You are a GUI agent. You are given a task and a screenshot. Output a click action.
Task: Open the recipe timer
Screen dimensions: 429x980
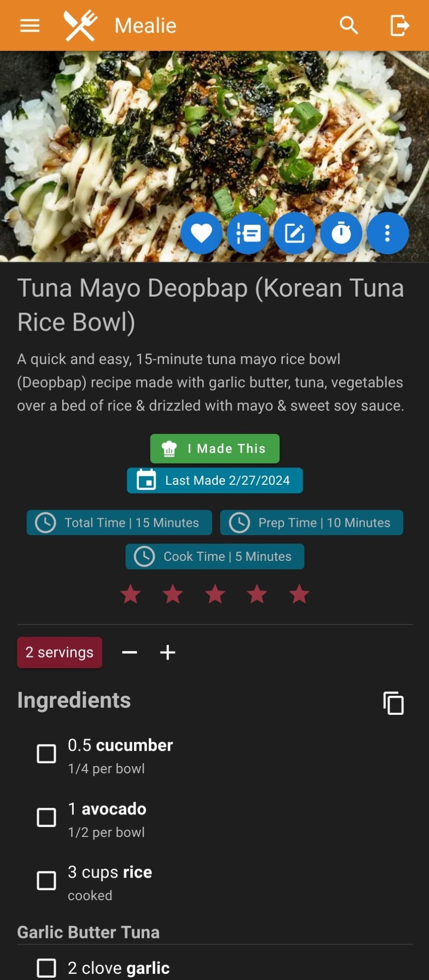[341, 234]
